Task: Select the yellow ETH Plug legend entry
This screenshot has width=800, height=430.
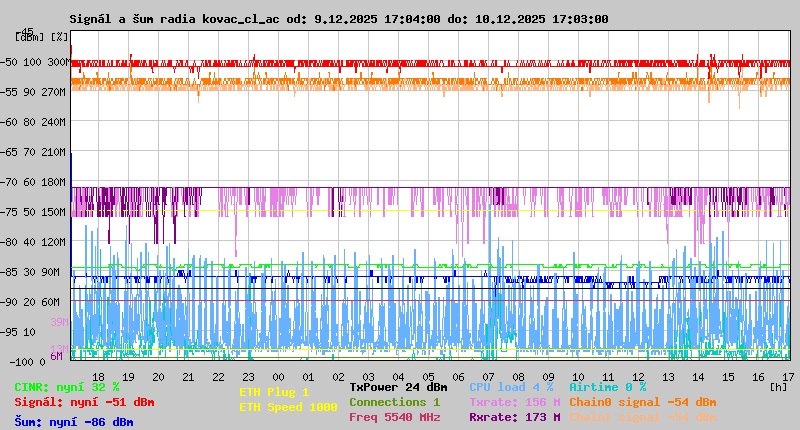Action: (x=274, y=392)
